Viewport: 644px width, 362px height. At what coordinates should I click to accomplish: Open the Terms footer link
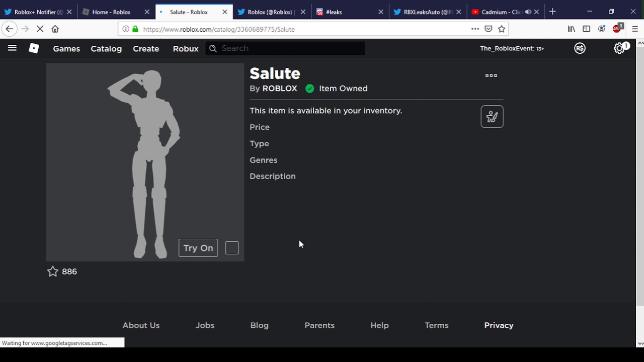coord(437,325)
